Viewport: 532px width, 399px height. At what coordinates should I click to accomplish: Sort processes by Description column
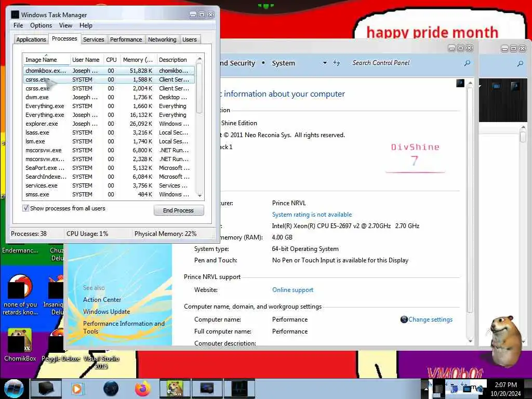pos(176,60)
